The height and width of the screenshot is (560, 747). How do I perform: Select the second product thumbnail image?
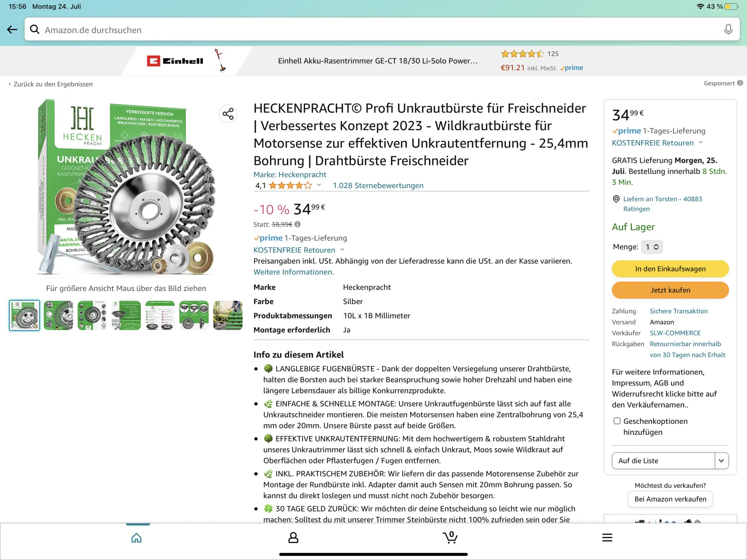point(59,315)
